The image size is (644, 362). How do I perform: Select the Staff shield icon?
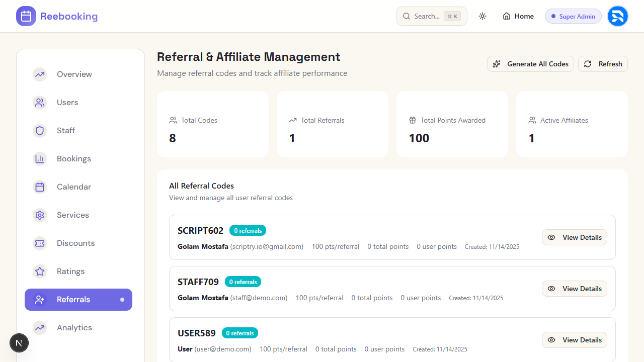[x=40, y=131]
